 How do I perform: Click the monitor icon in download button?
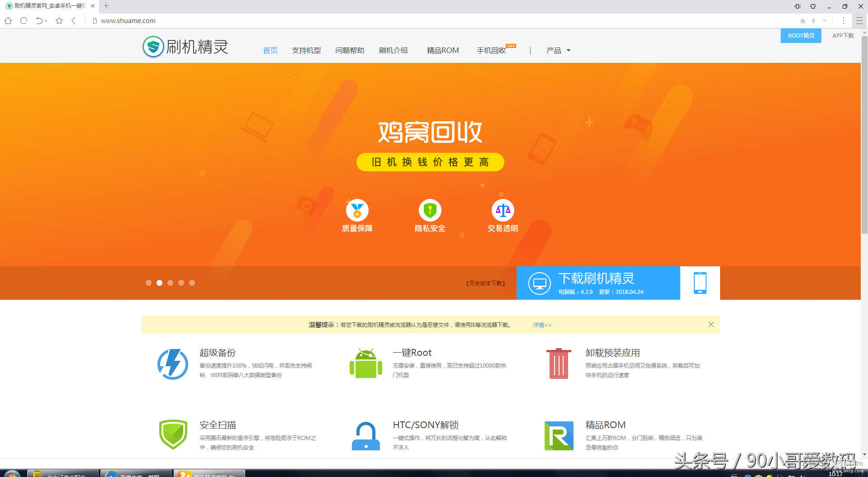[540, 283]
